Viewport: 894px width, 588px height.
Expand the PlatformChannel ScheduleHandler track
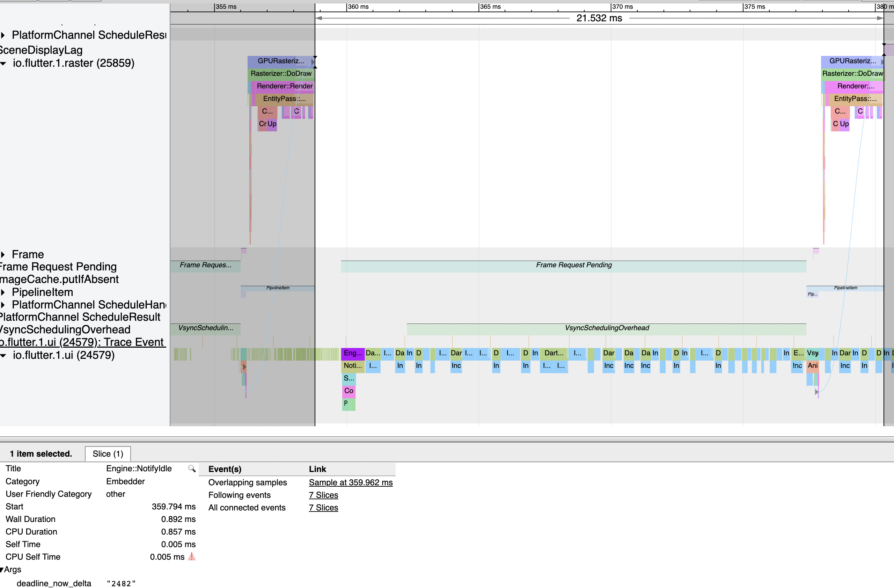[x=3, y=305]
